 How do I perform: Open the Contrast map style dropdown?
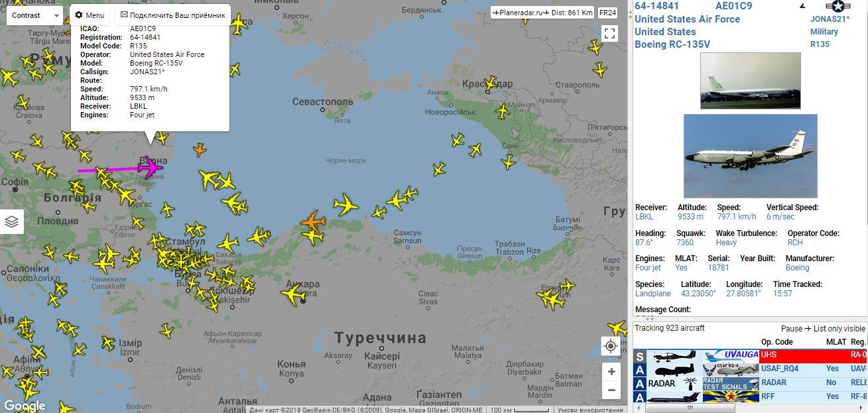click(x=34, y=15)
